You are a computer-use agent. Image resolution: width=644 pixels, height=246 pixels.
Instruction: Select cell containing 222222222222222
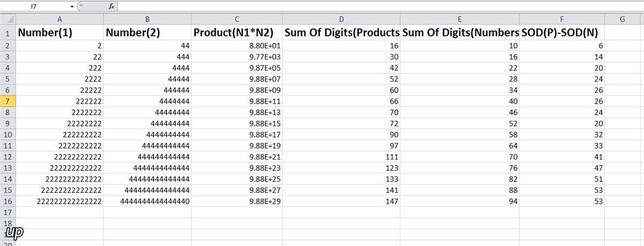[x=59, y=201]
